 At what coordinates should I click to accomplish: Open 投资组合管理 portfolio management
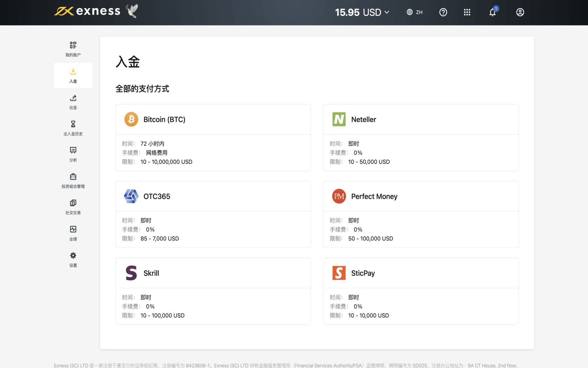pyautogui.click(x=73, y=181)
